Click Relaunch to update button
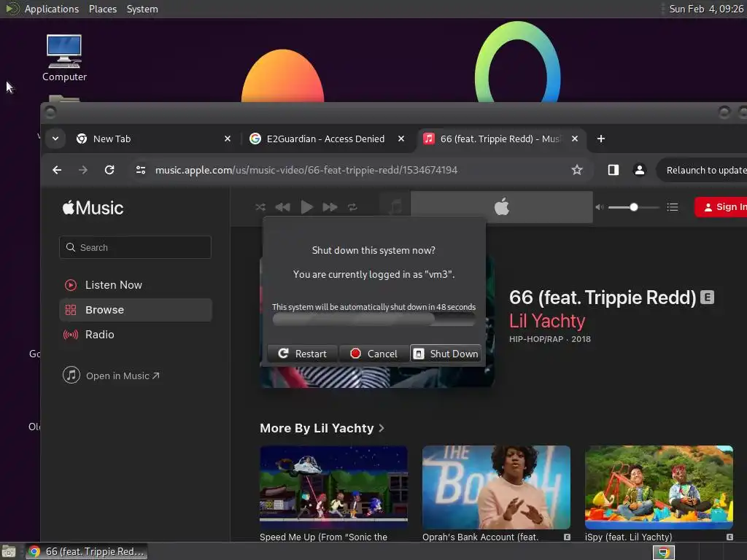This screenshot has width=747, height=560. [x=703, y=170]
